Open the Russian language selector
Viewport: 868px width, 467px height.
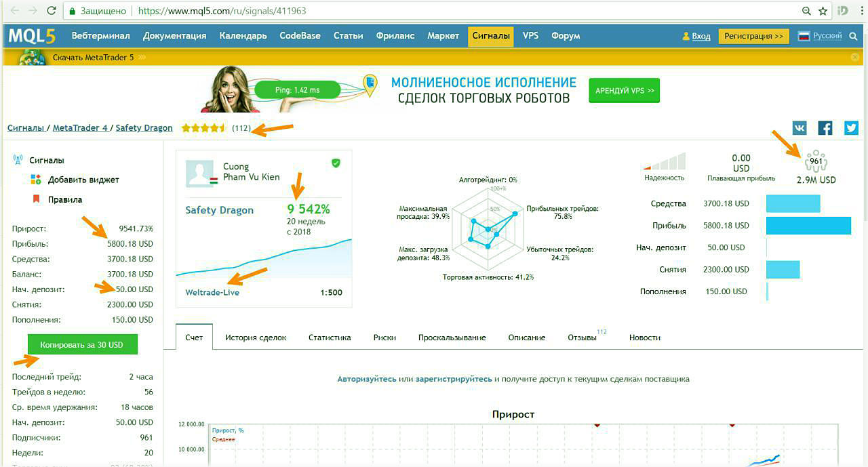tap(821, 37)
